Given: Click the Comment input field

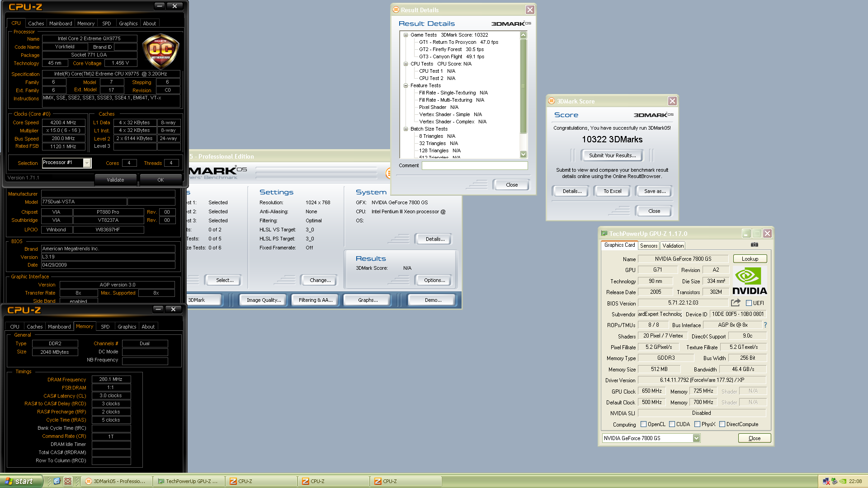Looking at the screenshot, I should (x=474, y=165).
